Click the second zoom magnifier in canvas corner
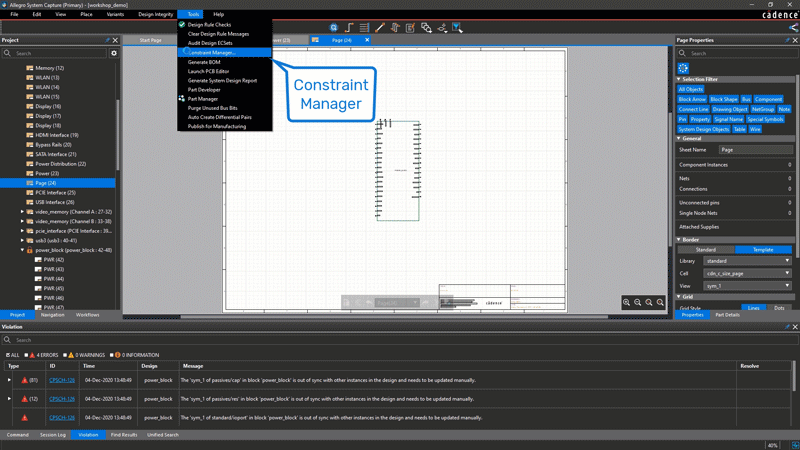 click(x=637, y=302)
